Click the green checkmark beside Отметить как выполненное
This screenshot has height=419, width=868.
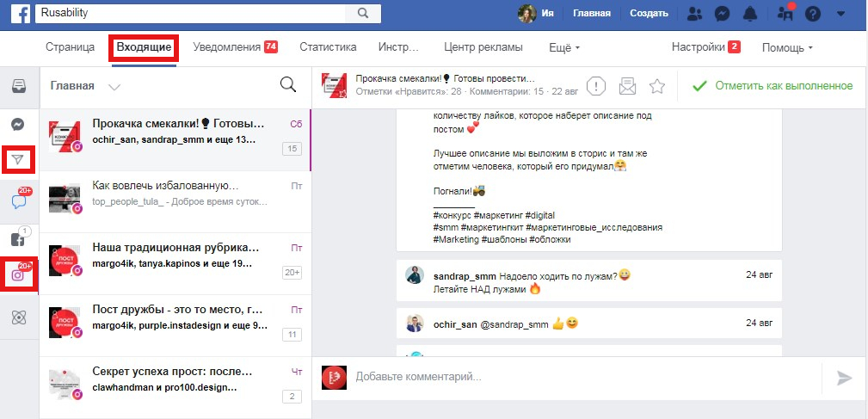700,86
